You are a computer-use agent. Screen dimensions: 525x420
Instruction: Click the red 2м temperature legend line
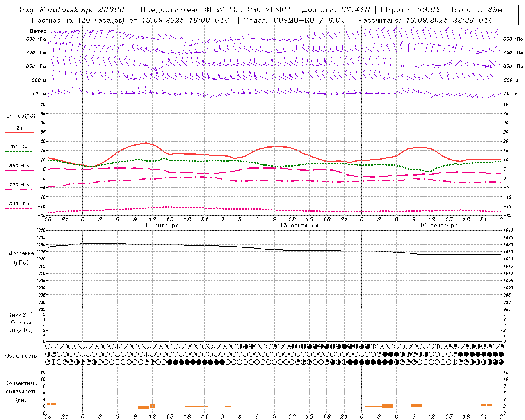19,133
